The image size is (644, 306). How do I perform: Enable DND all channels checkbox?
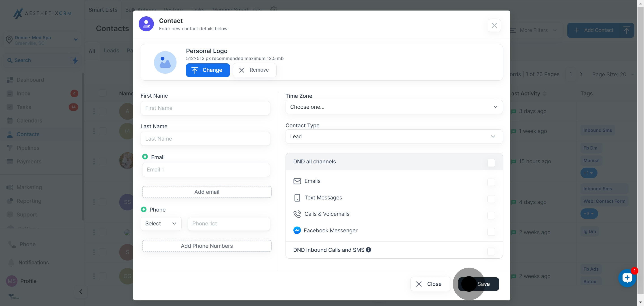click(491, 163)
